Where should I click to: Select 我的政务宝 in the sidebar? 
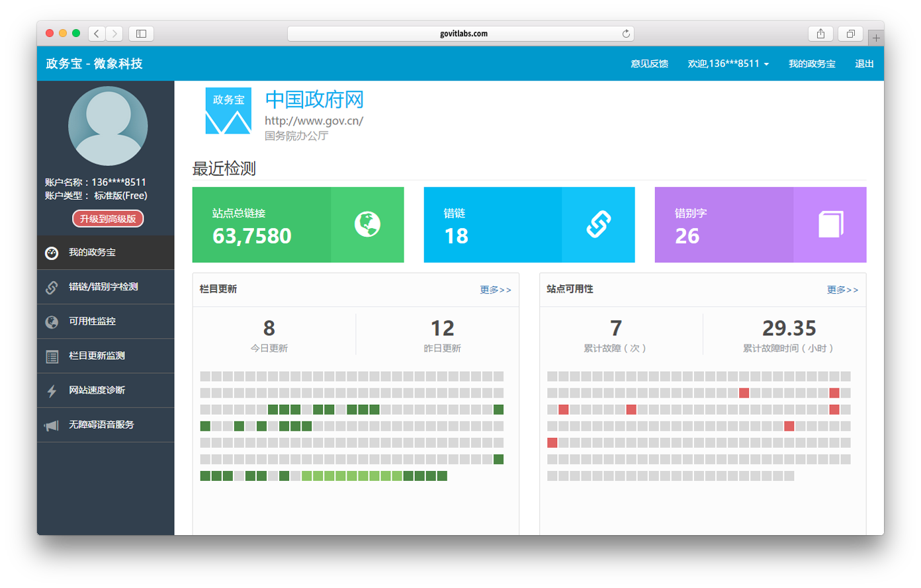point(106,253)
